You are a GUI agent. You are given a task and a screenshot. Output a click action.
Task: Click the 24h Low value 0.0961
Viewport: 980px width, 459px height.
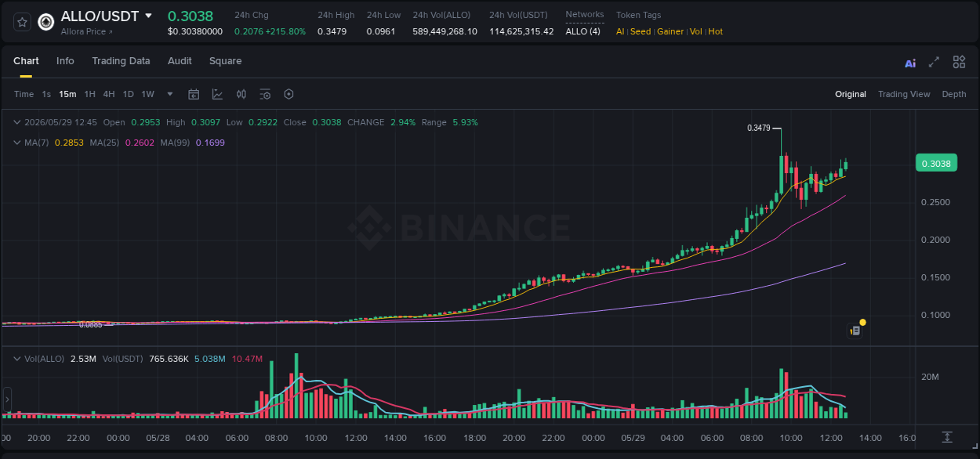(x=381, y=32)
